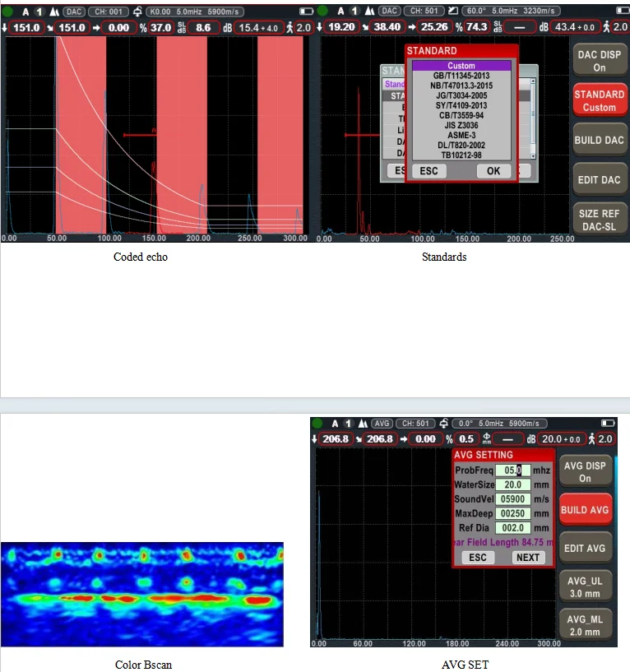The width and height of the screenshot is (630, 672).
Task: Click the walking figure icon in Coded echo screen
Action: click(x=288, y=27)
